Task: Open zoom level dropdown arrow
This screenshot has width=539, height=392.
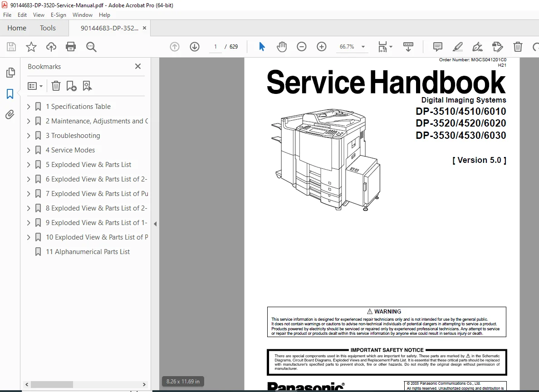Action: click(363, 47)
